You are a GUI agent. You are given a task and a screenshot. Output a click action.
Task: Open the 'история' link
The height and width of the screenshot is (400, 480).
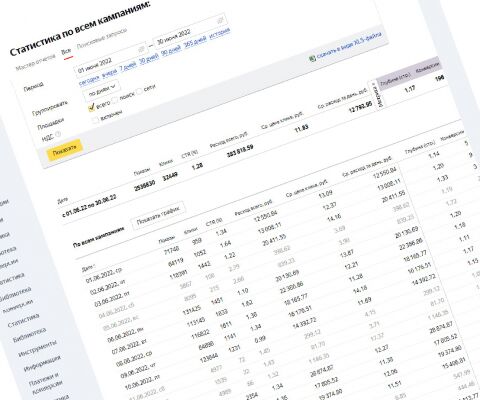[220, 34]
